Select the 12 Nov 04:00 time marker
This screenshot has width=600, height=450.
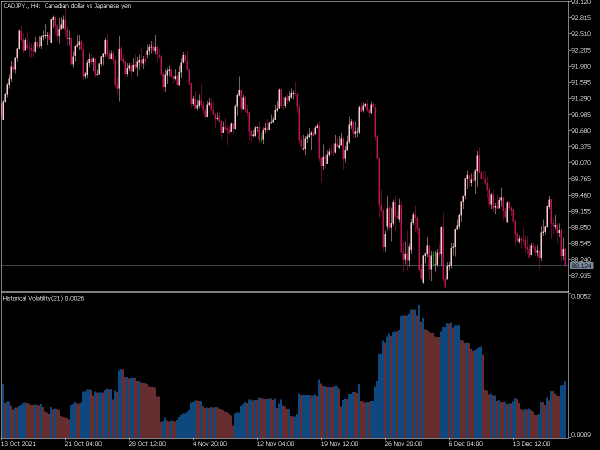click(275, 443)
